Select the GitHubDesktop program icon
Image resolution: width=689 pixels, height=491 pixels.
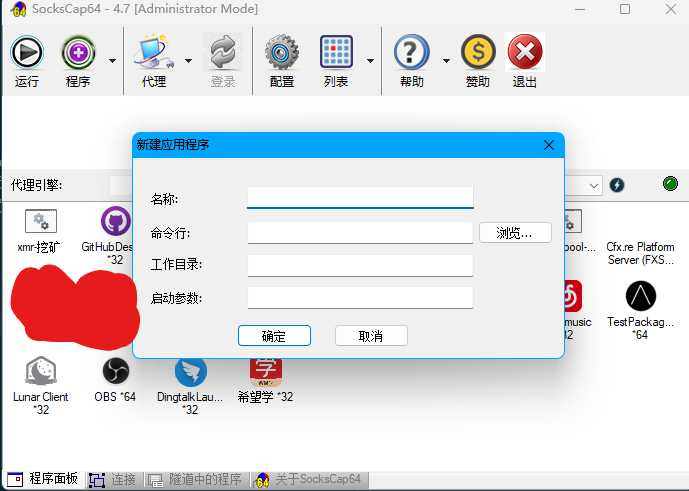point(116,221)
